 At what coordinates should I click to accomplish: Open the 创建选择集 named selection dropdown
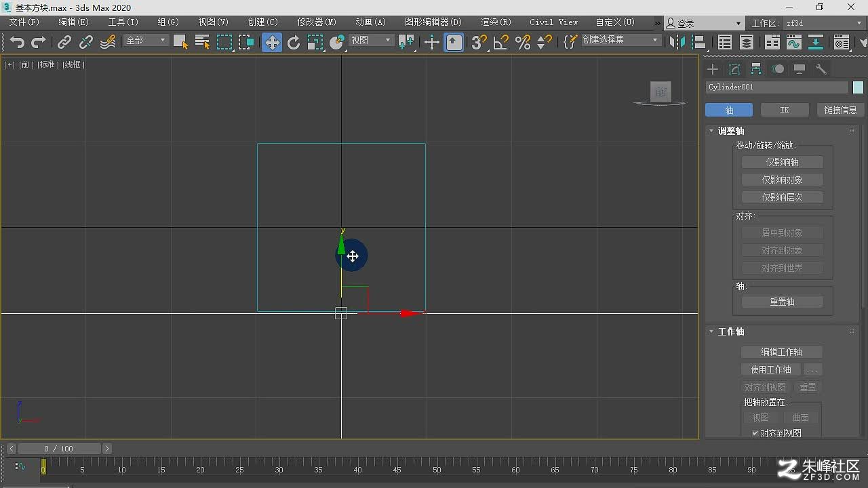pos(620,41)
